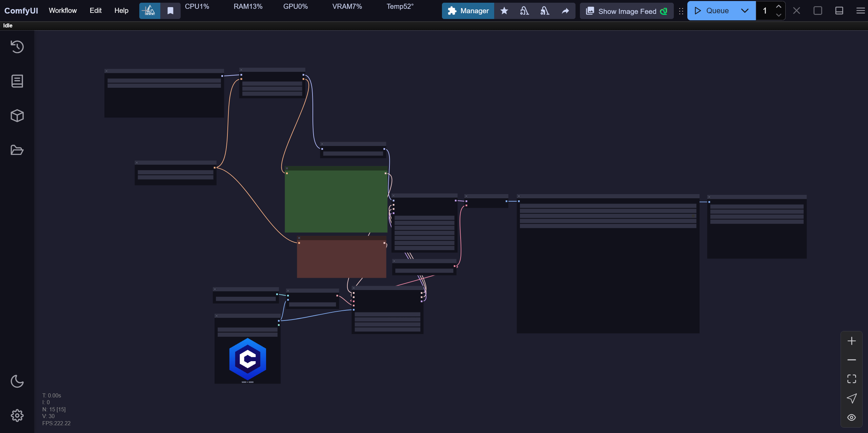
Task: Click the blue C logo image preview
Action: coord(247,359)
